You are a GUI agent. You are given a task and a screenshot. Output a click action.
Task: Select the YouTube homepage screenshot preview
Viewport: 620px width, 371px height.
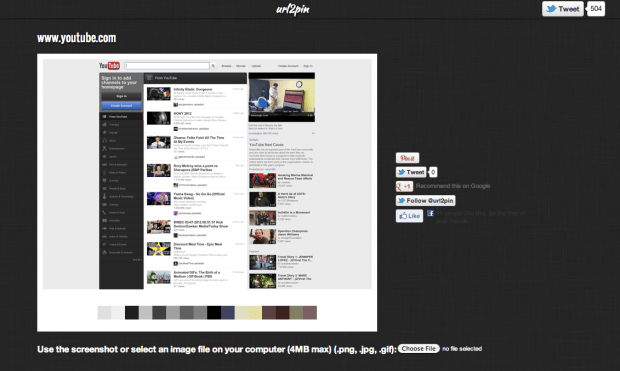point(207,174)
